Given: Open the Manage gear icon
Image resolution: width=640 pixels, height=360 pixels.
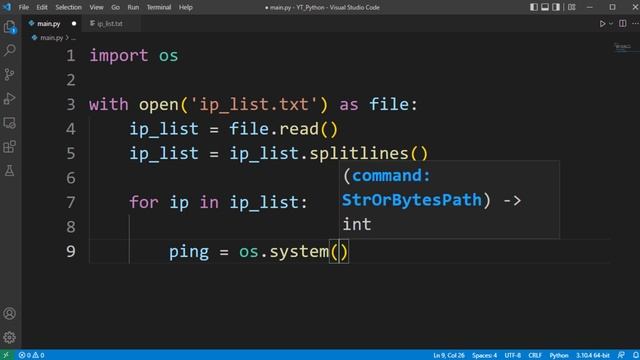Looking at the screenshot, I should 9,337.
